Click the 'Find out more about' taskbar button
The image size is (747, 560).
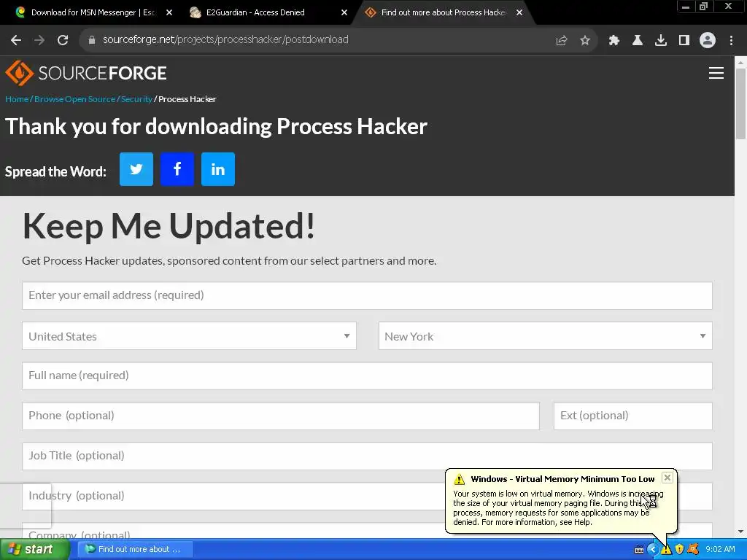tap(135, 549)
